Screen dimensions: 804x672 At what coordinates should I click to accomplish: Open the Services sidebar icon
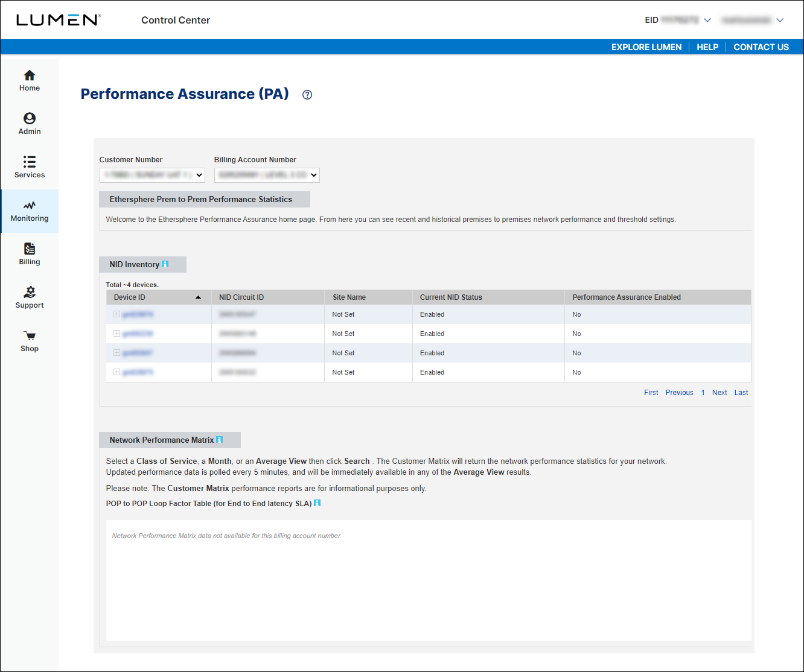[30, 162]
